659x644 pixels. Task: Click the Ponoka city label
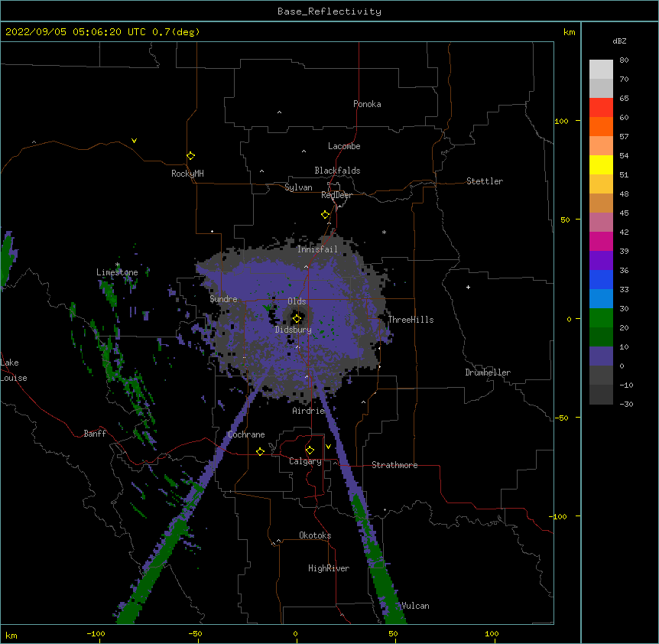367,104
